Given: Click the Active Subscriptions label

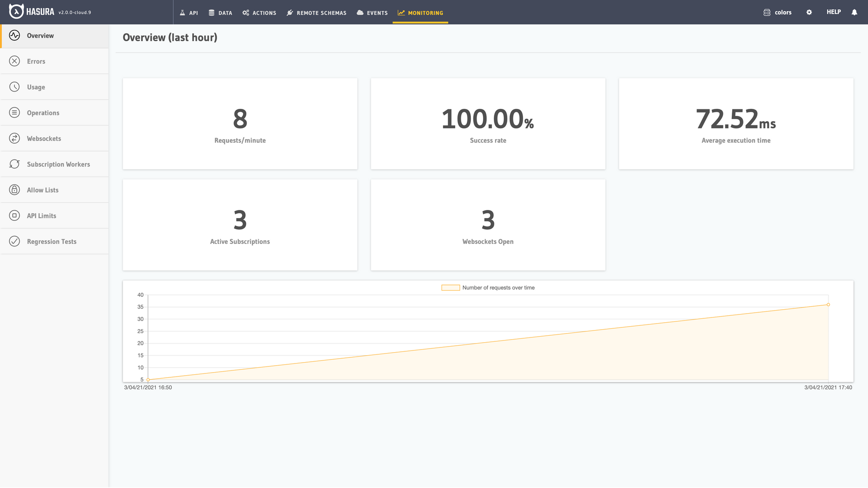Looking at the screenshot, I should 240,242.
